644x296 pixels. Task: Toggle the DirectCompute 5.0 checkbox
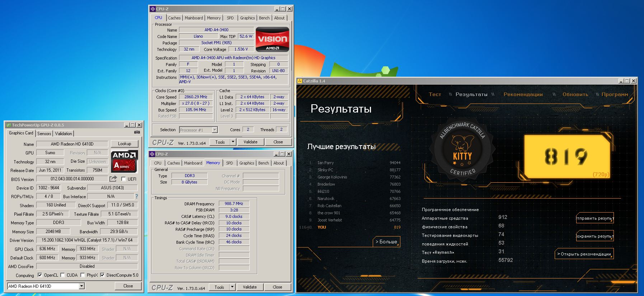tap(102, 275)
